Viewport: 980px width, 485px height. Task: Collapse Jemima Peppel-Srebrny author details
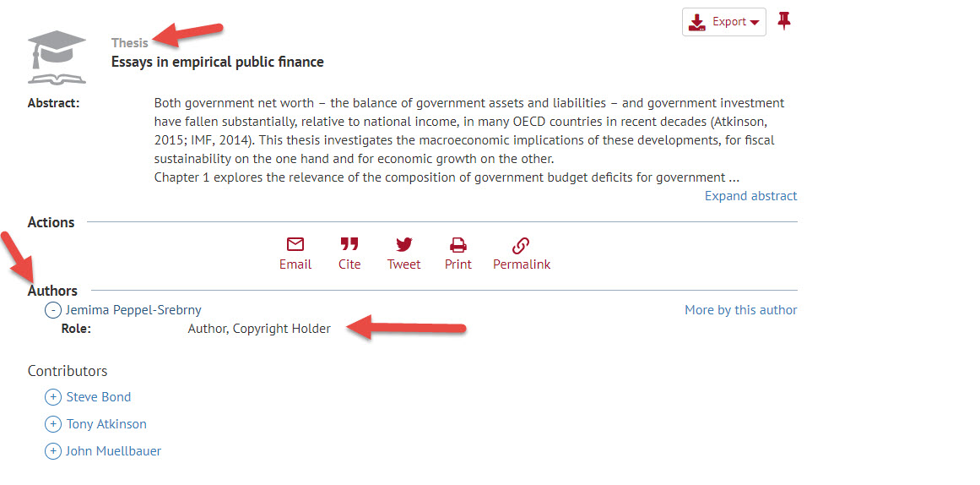(x=53, y=310)
